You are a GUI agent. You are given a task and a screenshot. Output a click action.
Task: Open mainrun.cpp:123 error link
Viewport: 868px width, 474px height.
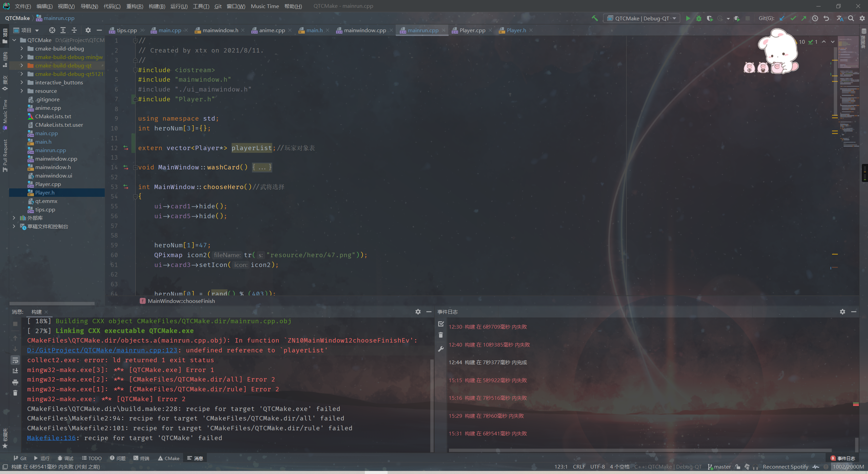pos(102,350)
